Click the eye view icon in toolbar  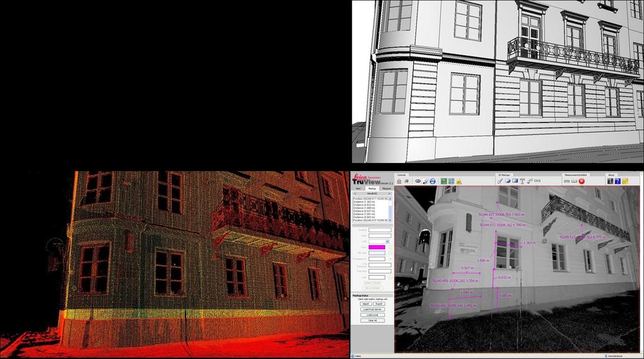[418, 181]
